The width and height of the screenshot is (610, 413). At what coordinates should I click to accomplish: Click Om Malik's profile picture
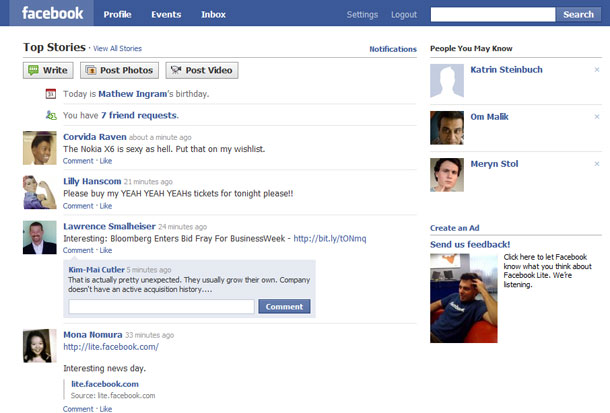click(447, 128)
